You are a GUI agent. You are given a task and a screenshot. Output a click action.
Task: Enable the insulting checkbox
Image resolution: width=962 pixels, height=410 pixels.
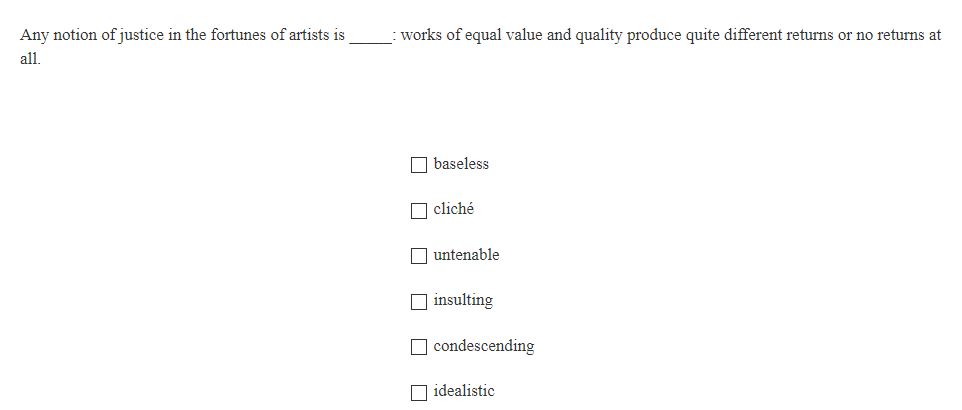point(419,301)
